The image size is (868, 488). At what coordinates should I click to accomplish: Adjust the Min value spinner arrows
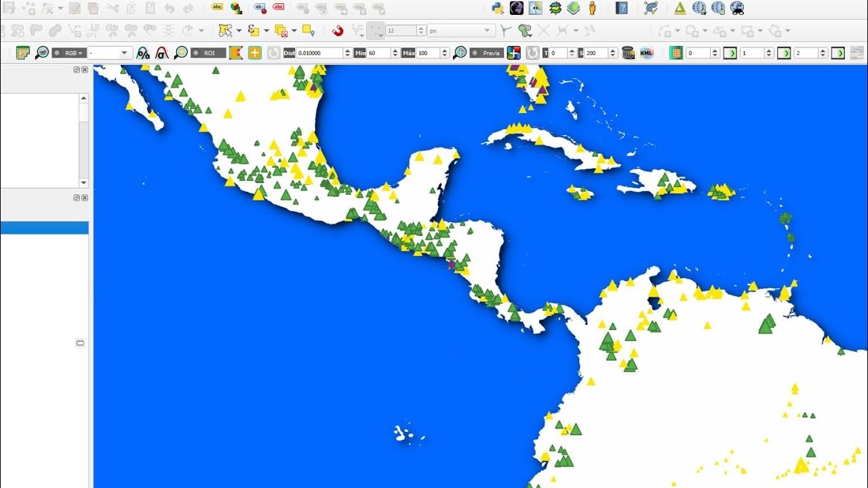(x=395, y=53)
